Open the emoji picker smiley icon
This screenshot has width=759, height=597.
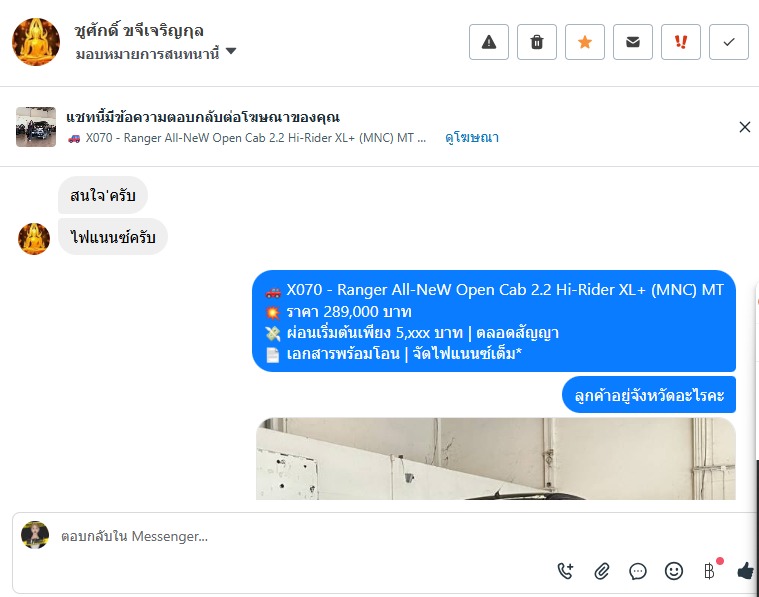pos(673,571)
